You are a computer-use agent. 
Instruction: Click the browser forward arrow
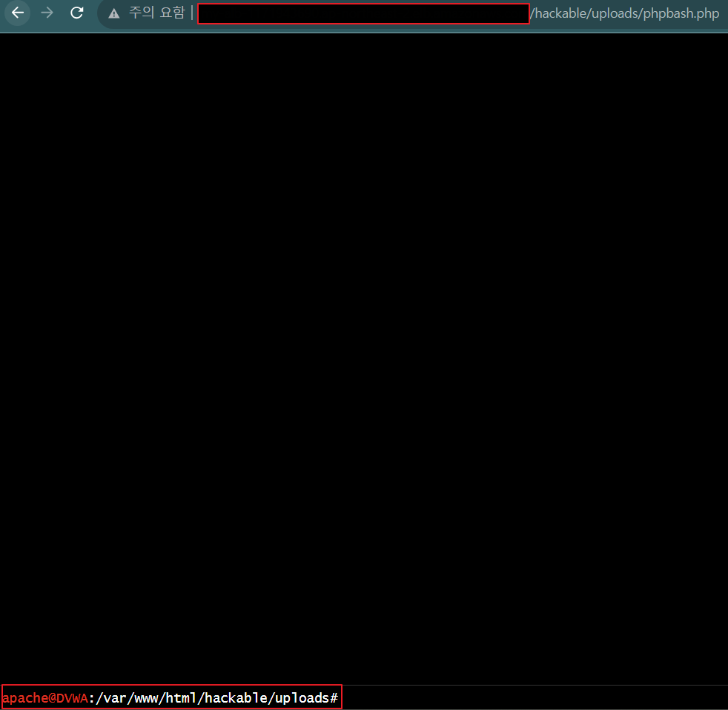[x=47, y=13]
